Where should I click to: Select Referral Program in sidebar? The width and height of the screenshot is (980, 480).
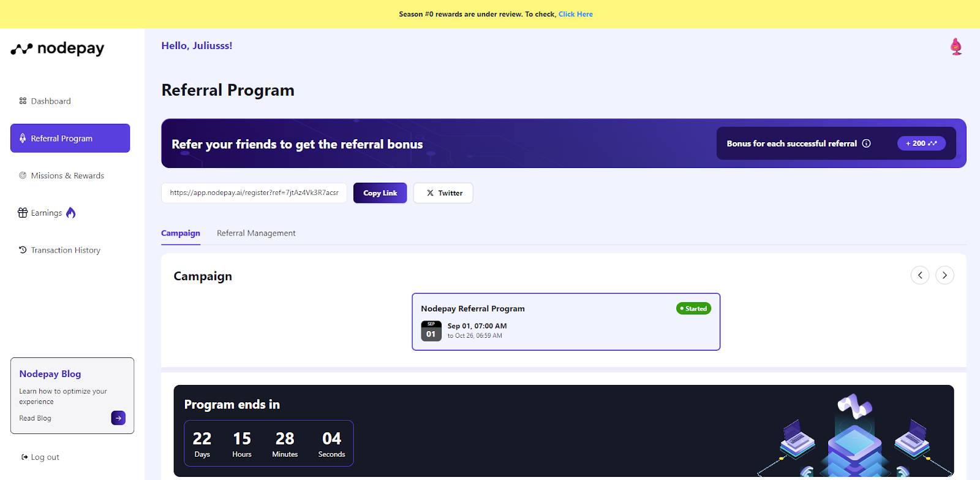70,139
